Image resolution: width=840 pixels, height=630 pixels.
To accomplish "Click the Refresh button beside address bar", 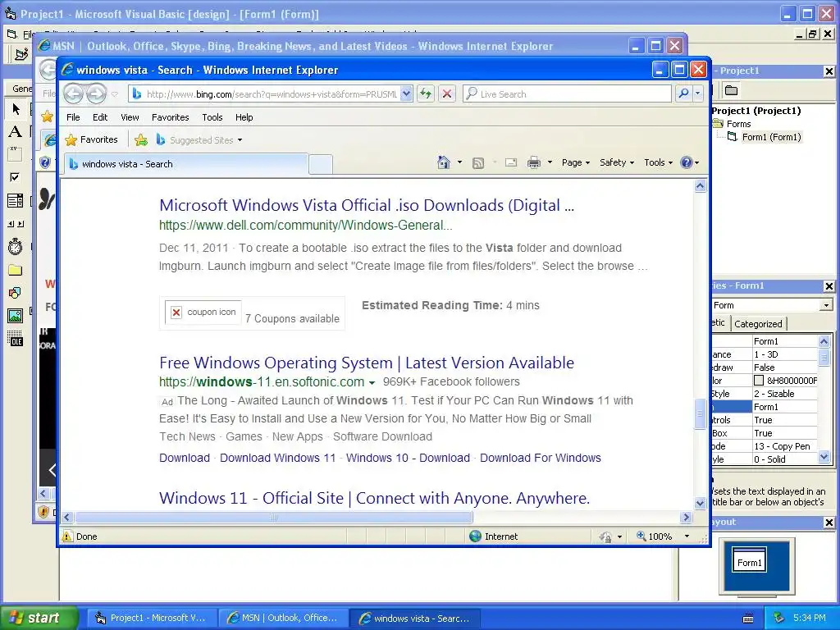I will click(x=426, y=94).
